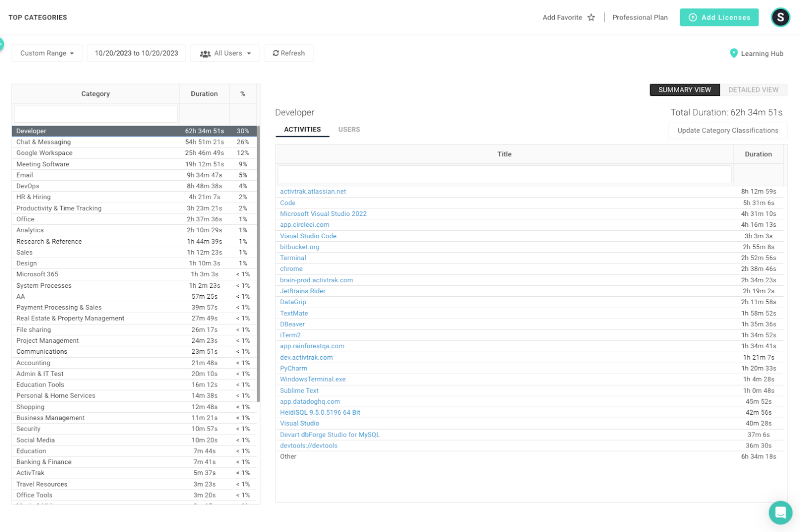800x532 pixels.
Task: Select Real Estate & Property Management
Action: pos(134,318)
